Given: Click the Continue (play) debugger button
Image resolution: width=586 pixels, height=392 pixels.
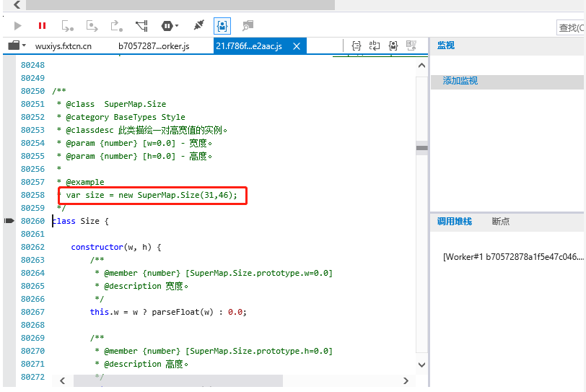Looking at the screenshot, I should (17, 26).
